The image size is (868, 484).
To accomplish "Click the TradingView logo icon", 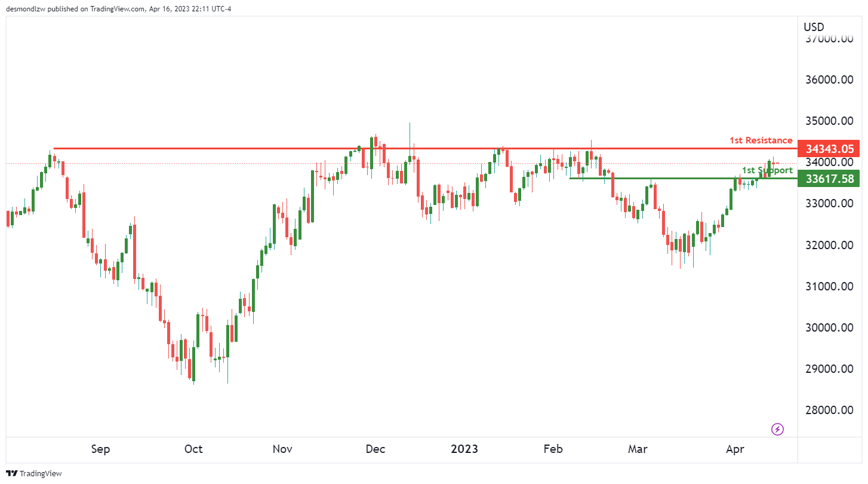I will point(12,473).
